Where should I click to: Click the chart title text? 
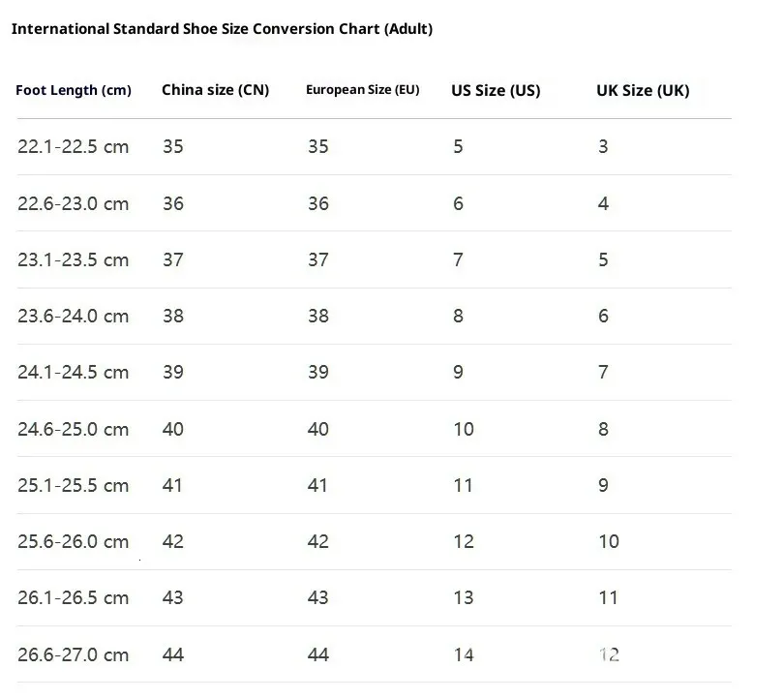pos(222,29)
